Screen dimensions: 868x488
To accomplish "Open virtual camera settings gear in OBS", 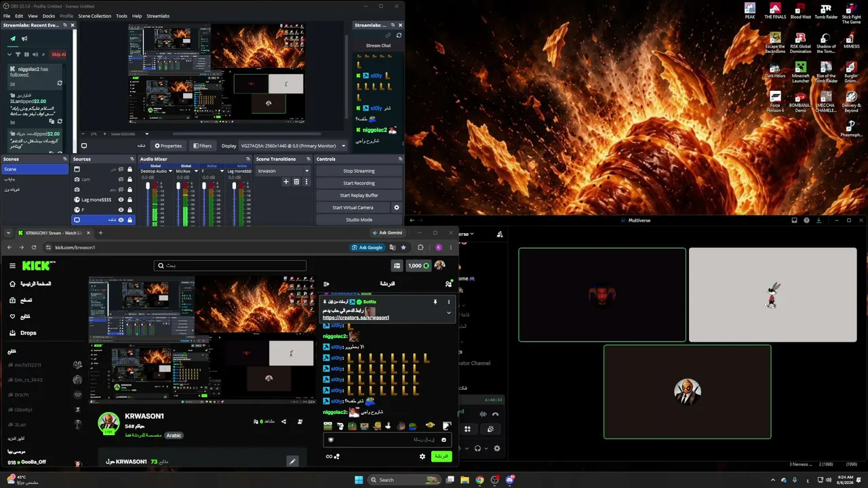I will 397,207.
